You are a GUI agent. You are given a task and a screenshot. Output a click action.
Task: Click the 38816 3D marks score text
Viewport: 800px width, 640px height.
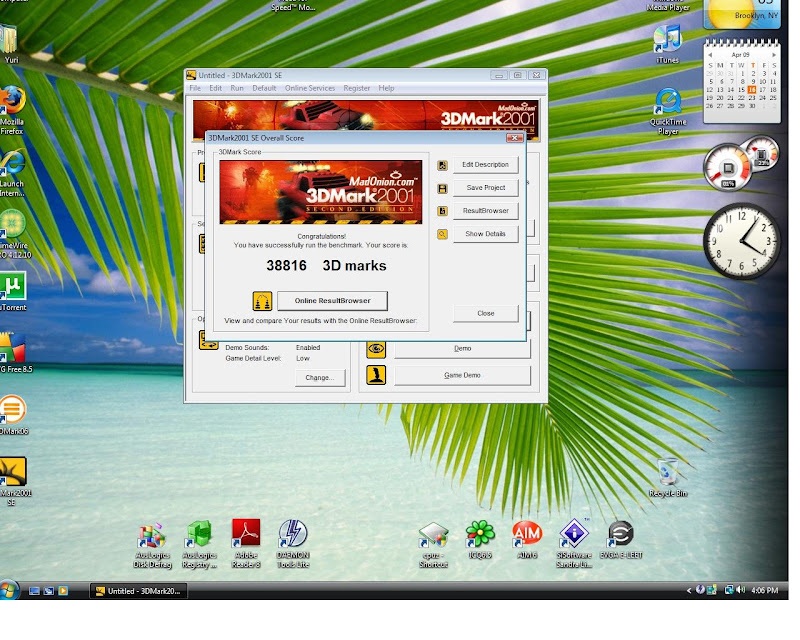click(x=326, y=266)
